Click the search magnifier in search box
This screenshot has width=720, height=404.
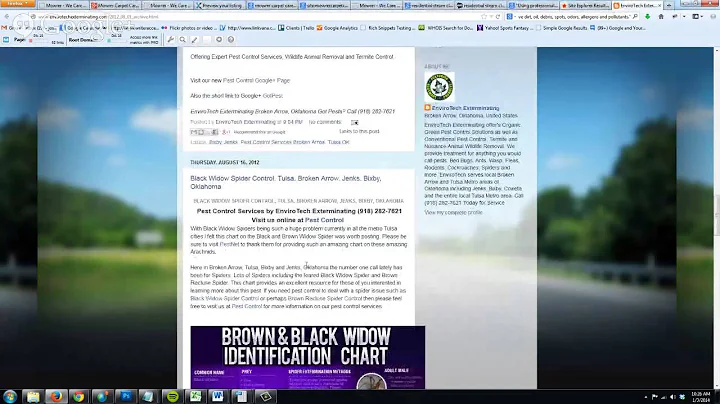[x=635, y=17]
